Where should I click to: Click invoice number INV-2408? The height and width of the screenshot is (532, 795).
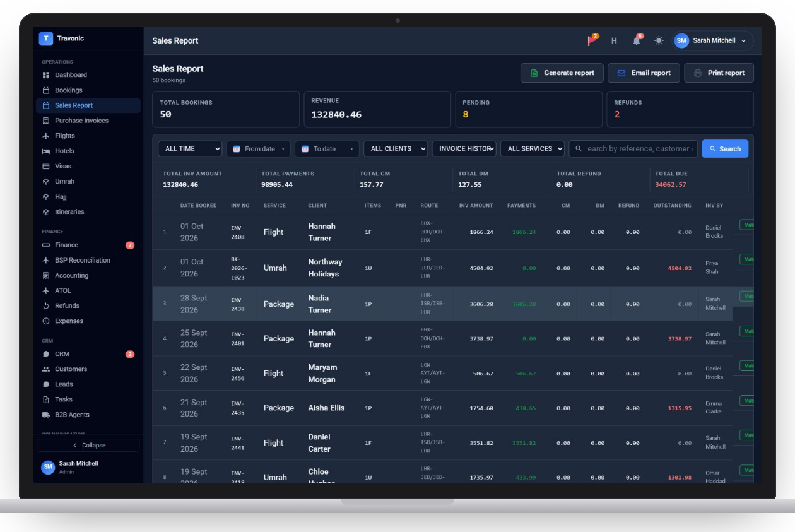point(238,232)
